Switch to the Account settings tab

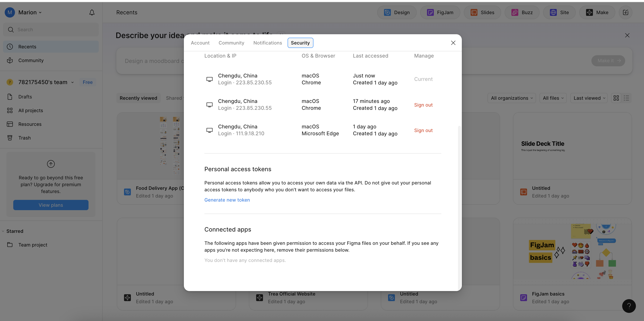coord(200,43)
